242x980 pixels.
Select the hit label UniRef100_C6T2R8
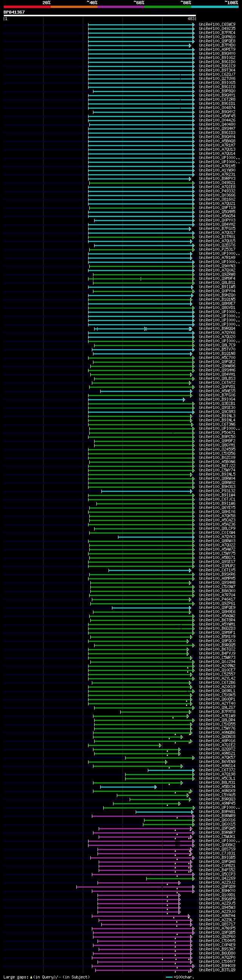click(217, 100)
